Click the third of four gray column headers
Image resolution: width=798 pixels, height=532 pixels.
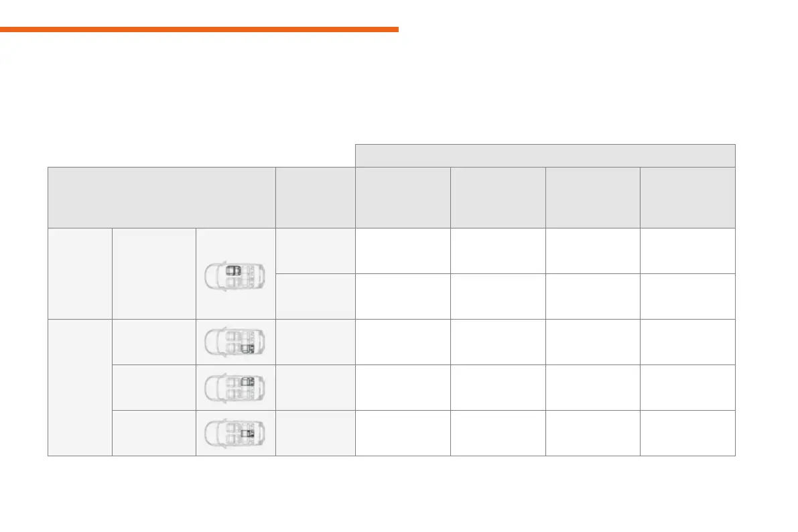[x=593, y=198]
